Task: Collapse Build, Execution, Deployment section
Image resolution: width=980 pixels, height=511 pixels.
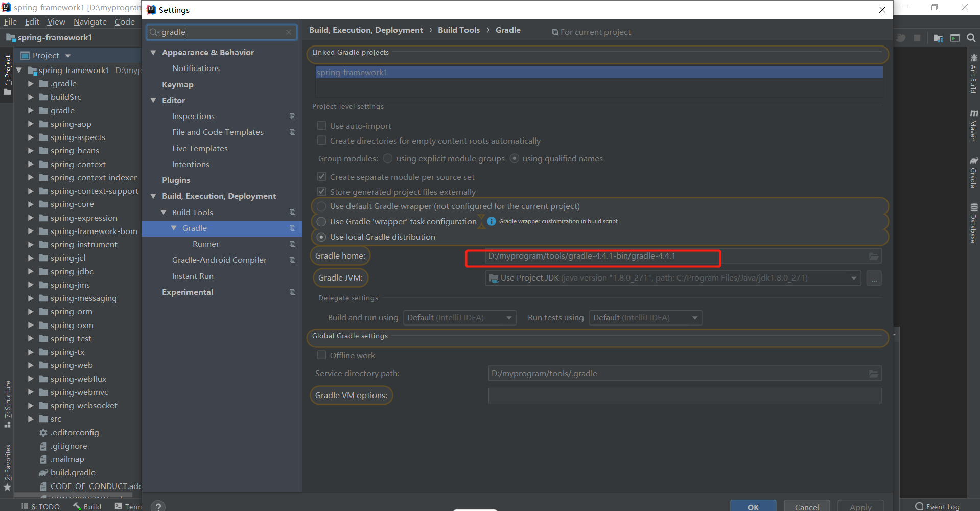Action: pyautogui.click(x=153, y=196)
